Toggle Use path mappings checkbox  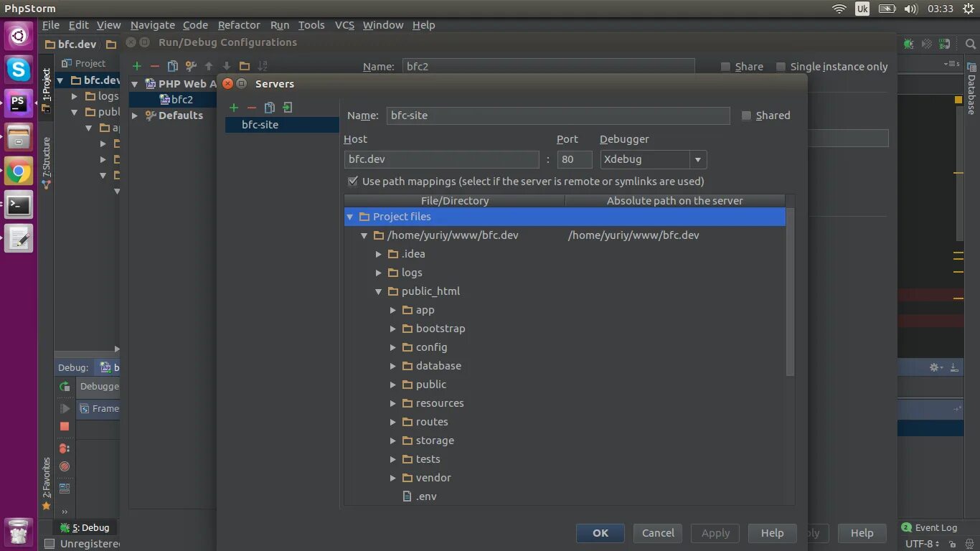pyautogui.click(x=352, y=182)
